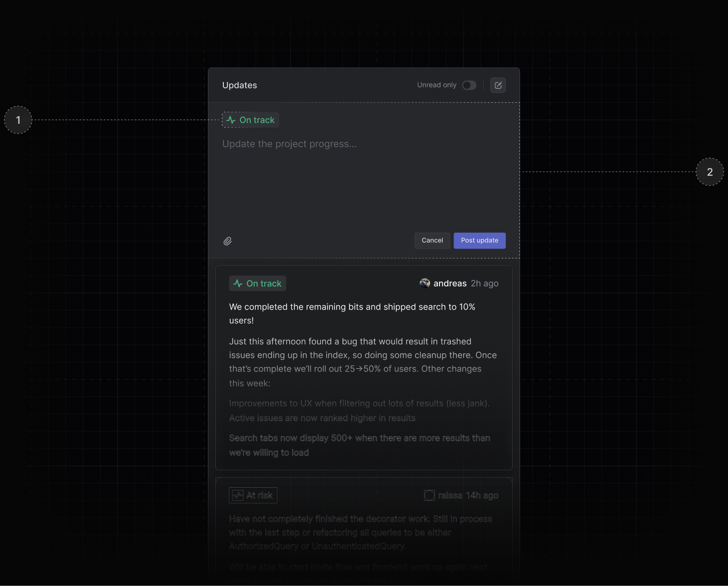Click the 14h ago timestamp
The image size is (728, 586).
point(482,495)
